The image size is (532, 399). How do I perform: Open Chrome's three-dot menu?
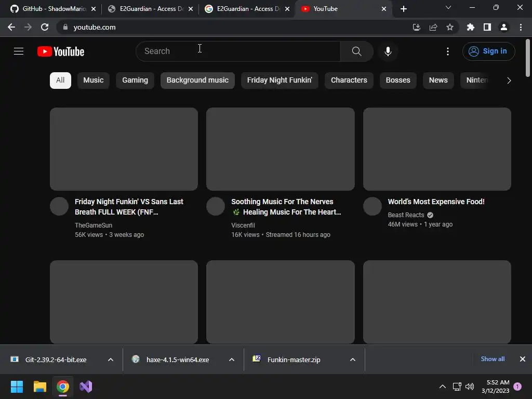pos(521,27)
